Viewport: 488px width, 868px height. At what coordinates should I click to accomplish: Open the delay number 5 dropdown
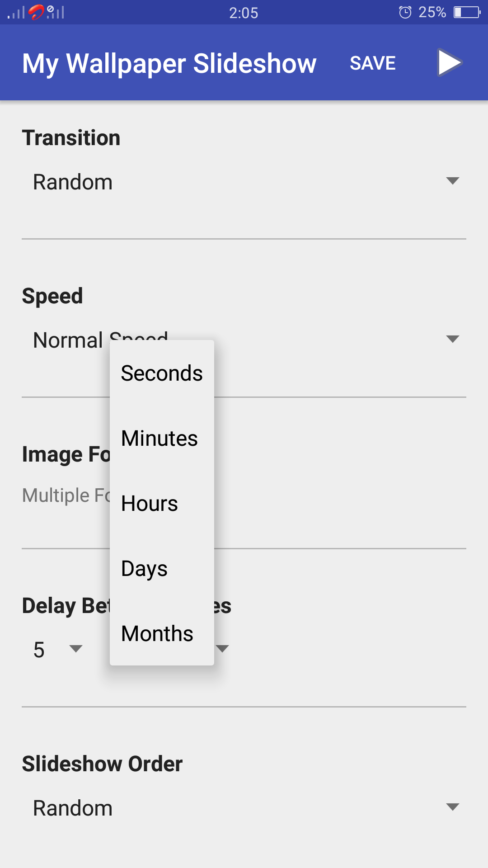(58, 649)
